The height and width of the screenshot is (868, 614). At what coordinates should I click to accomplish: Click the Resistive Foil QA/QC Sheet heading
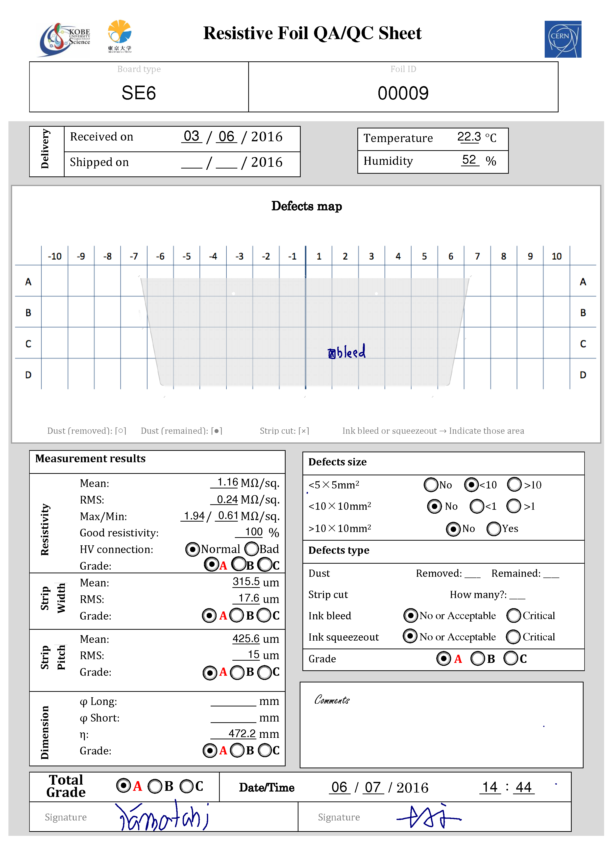pyautogui.click(x=312, y=33)
